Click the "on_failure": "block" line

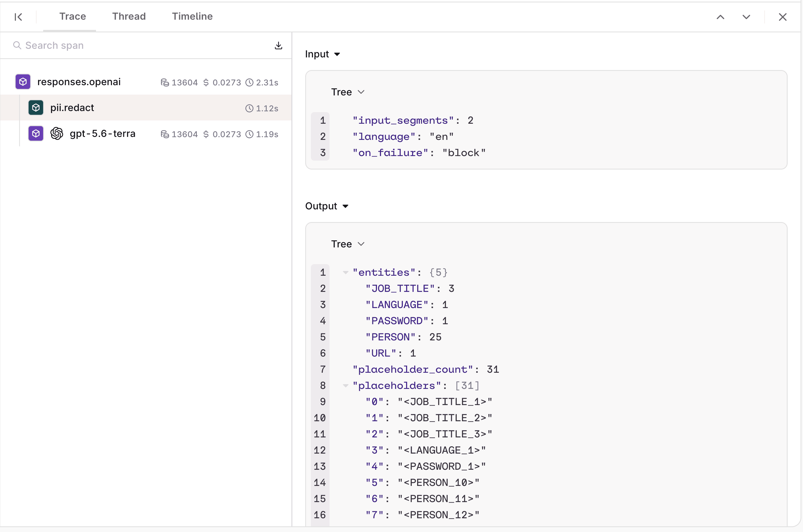point(419,153)
